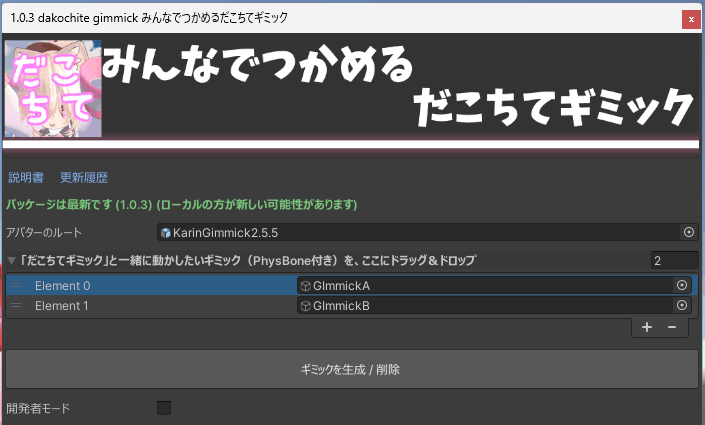This screenshot has height=425, width=705.
Task: Open the object picker for Element 0
Action: tap(682, 285)
